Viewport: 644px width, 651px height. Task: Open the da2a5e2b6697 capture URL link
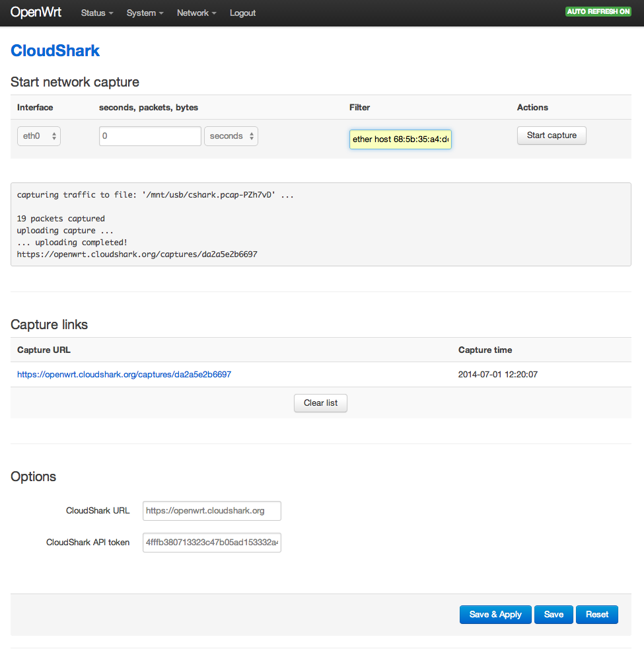pos(124,375)
